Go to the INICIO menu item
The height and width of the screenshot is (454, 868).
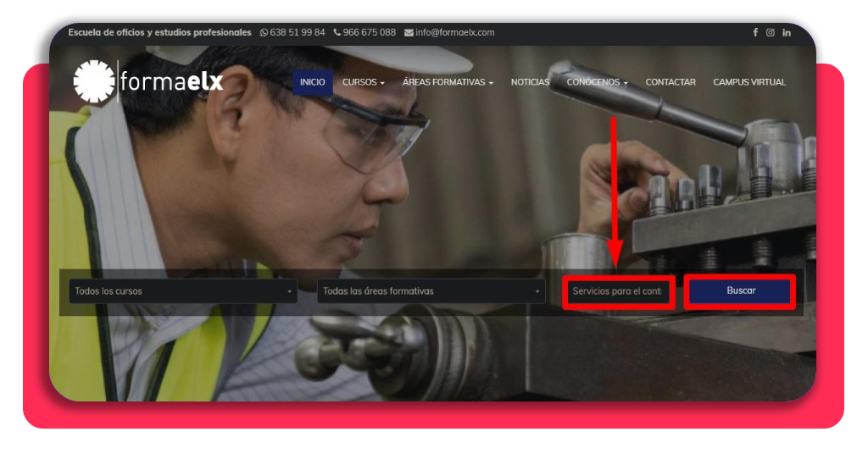tap(313, 82)
